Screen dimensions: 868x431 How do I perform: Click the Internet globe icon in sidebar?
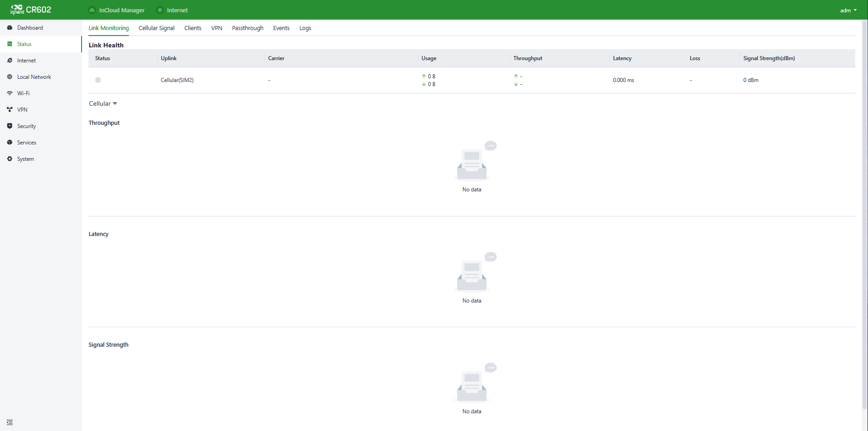10,61
